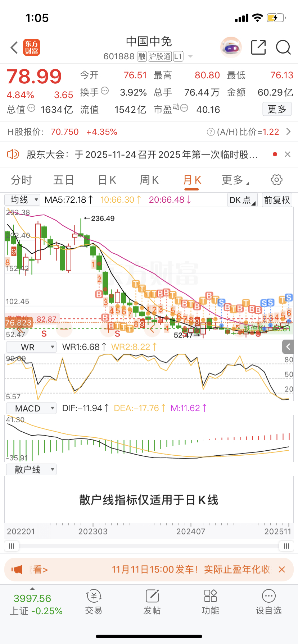This screenshot has width=298, height=644.
Task: Open the 发帖 post icon
Action: click(x=152, y=602)
